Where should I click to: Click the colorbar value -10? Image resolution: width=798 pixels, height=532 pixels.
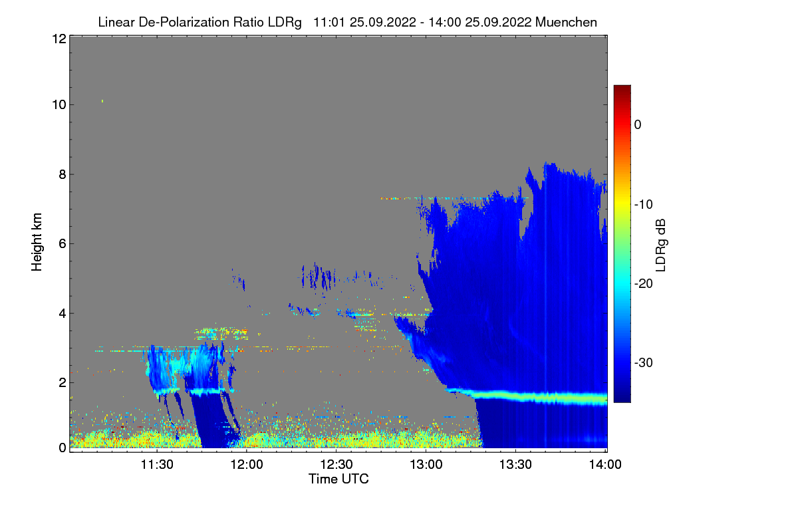point(644,204)
